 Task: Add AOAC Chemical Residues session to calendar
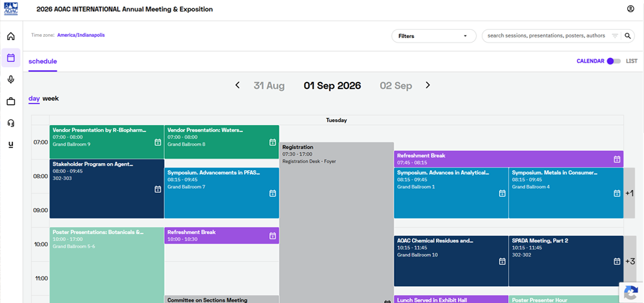tap(502, 261)
